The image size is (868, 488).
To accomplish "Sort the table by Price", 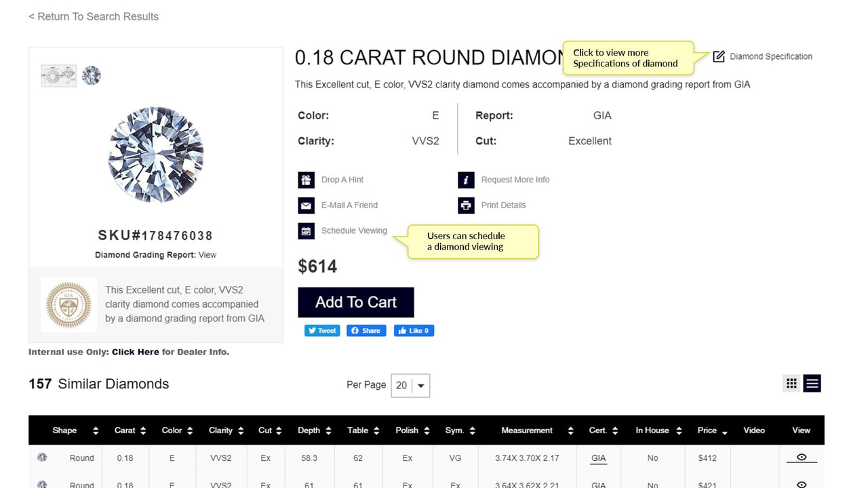I will point(709,430).
